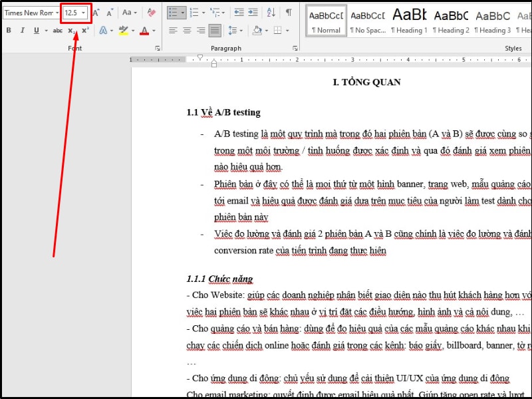
Task: Click the subheading 1.1.1 Chức năng
Action: tap(219, 279)
